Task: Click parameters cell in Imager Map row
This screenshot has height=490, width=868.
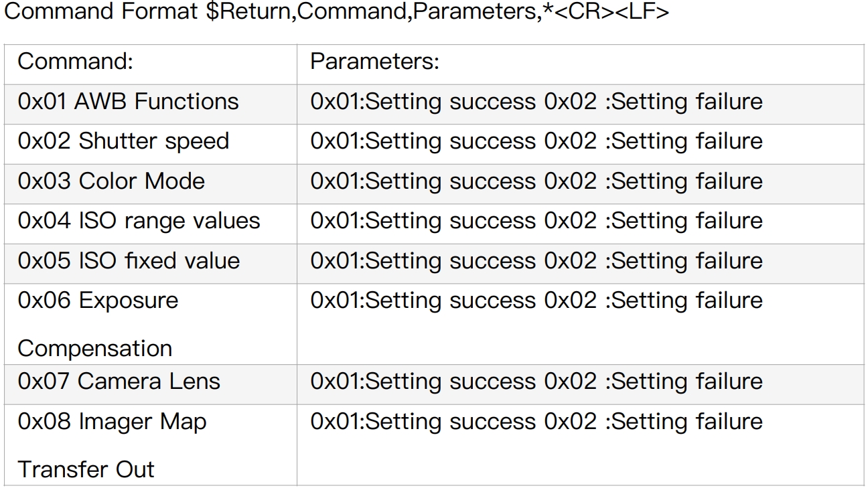Action: tap(536, 422)
